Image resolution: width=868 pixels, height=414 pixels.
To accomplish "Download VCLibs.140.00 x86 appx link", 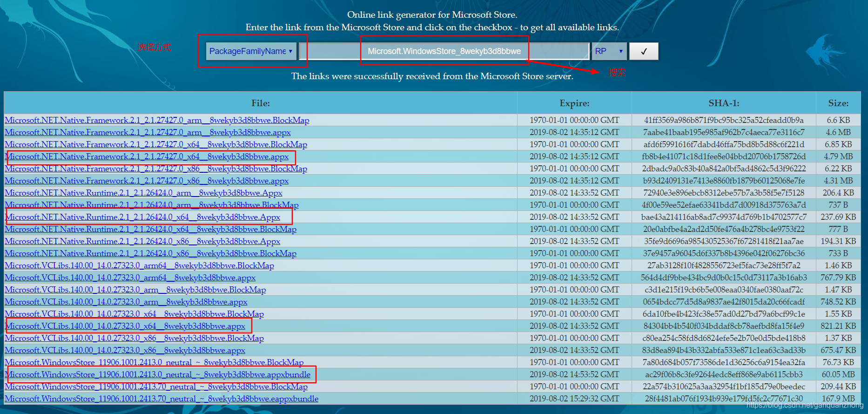I will pos(125,350).
